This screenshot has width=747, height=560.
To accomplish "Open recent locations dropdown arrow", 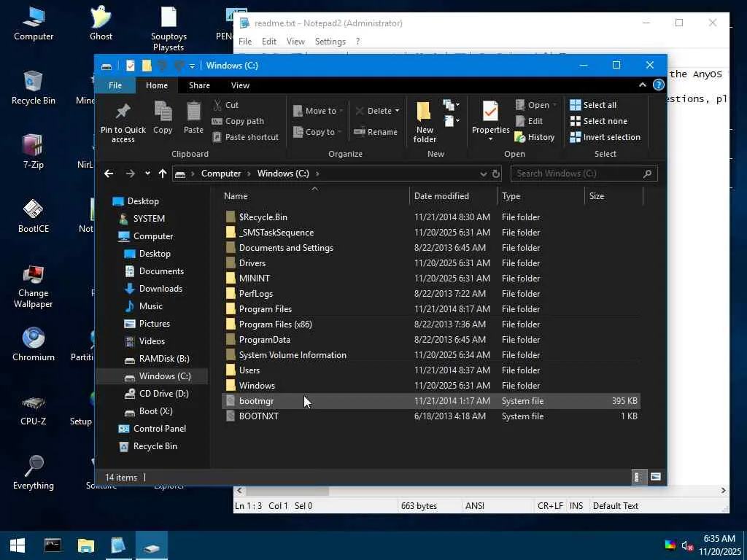I will (147, 174).
